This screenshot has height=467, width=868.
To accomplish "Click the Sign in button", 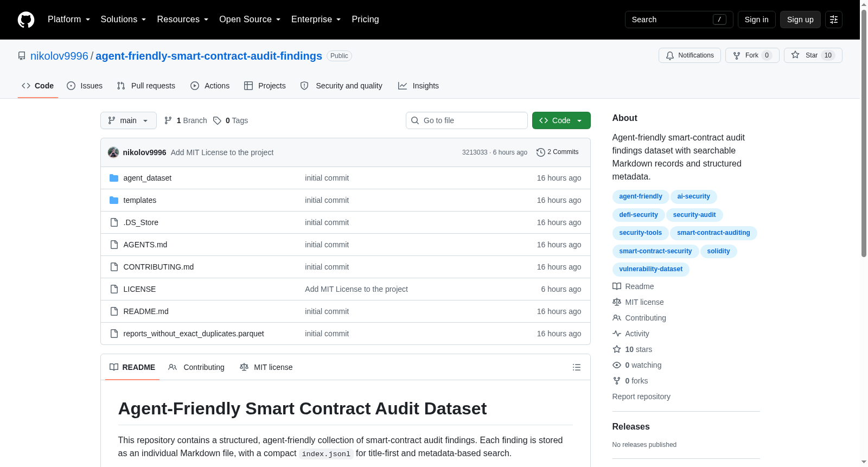I will 756,20.
